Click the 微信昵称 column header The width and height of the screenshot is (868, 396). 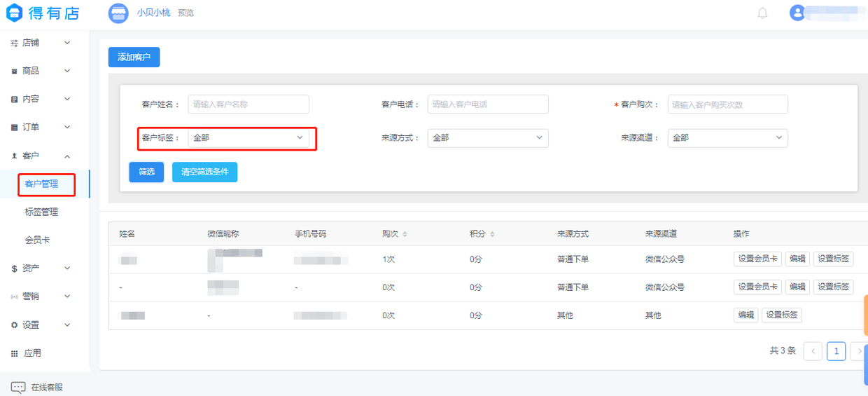click(223, 234)
